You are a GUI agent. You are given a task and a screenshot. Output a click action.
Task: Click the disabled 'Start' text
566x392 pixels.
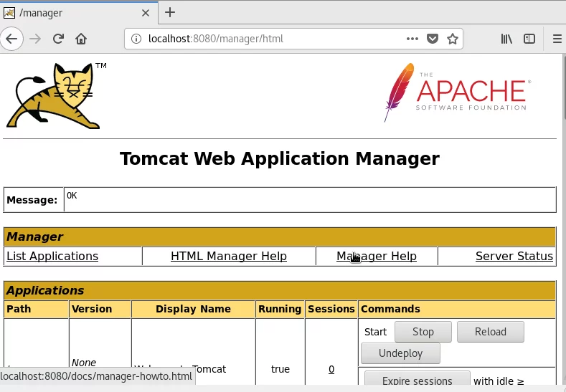[375, 332]
